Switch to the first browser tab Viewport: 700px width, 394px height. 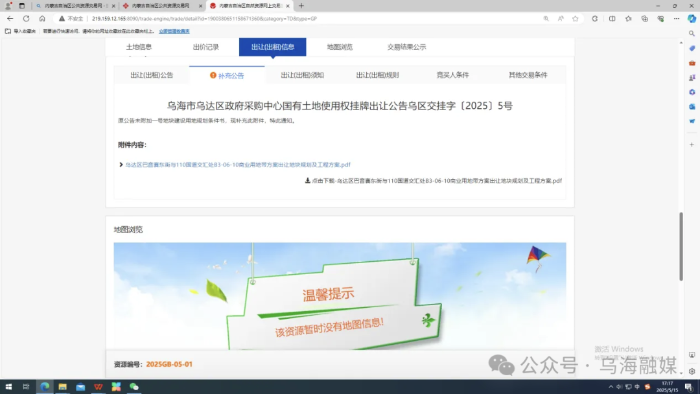click(x=74, y=6)
